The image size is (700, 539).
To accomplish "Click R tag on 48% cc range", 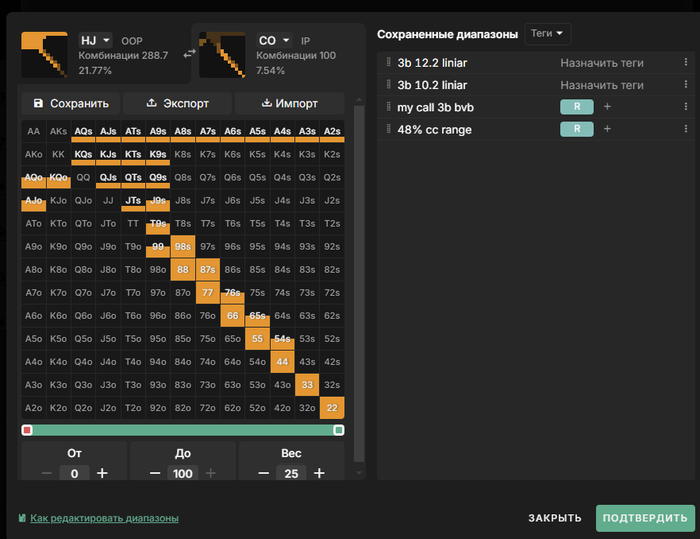I will coord(577,129).
